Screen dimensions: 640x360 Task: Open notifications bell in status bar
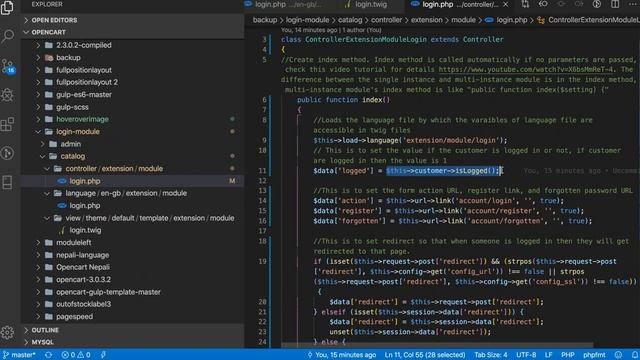point(635,355)
